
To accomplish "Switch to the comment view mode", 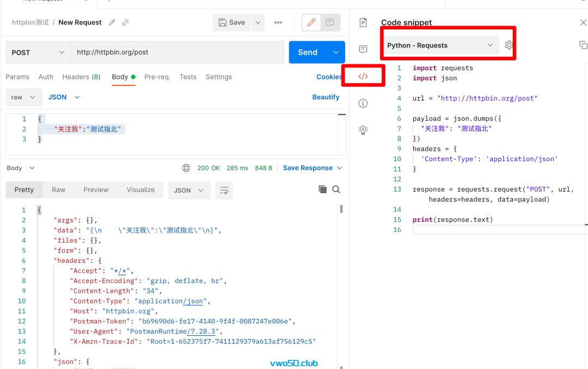I will [x=330, y=22].
